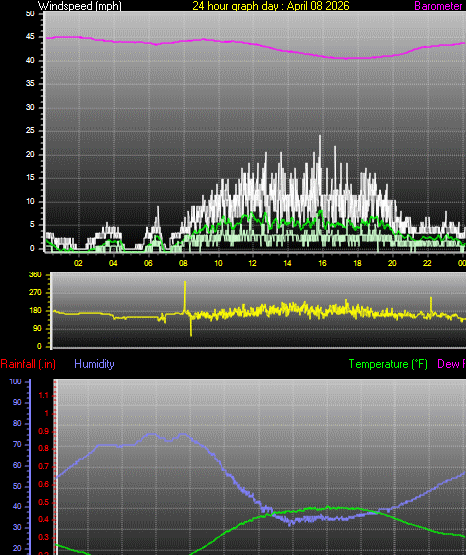Click the '14' hour label on time axis
466x555 pixels.
(x=287, y=263)
